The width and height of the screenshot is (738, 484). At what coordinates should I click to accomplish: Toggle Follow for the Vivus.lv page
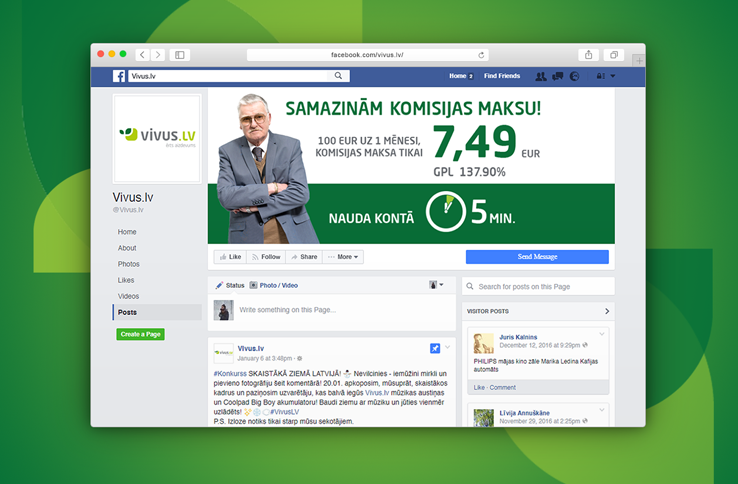(x=266, y=257)
